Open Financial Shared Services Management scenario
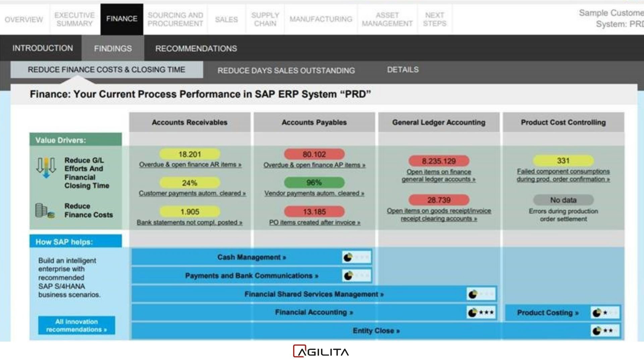The height and width of the screenshot is (362, 644). [x=314, y=294]
